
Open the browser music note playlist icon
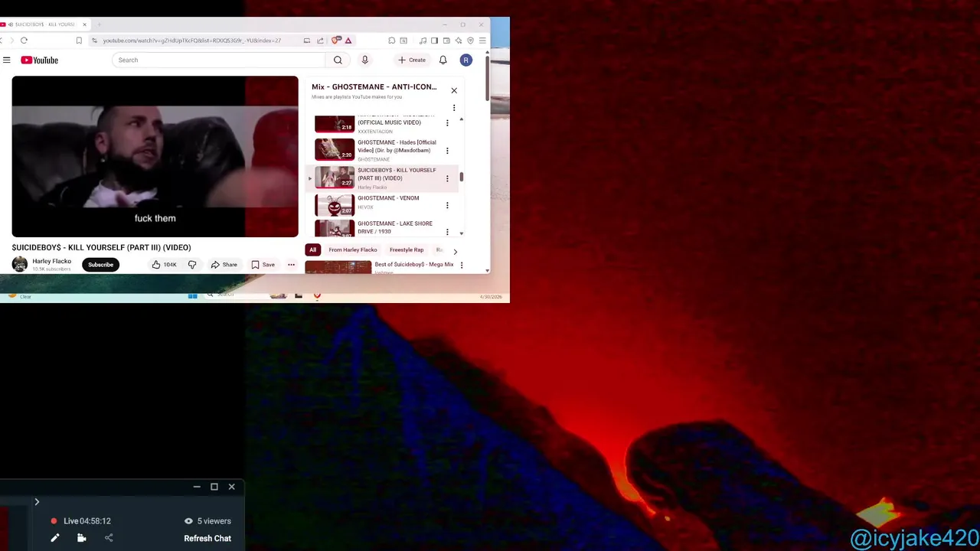(x=423, y=41)
